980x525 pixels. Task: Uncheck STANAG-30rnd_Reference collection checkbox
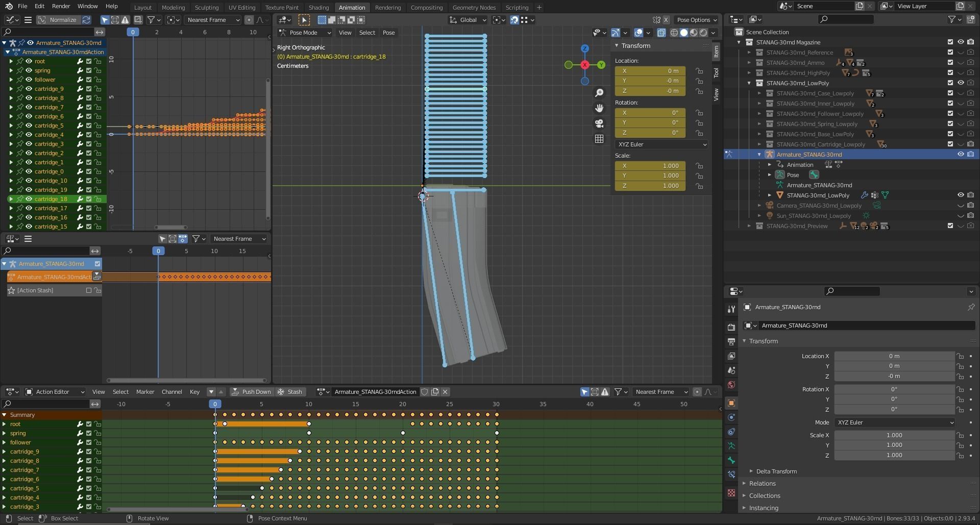pyautogui.click(x=950, y=53)
